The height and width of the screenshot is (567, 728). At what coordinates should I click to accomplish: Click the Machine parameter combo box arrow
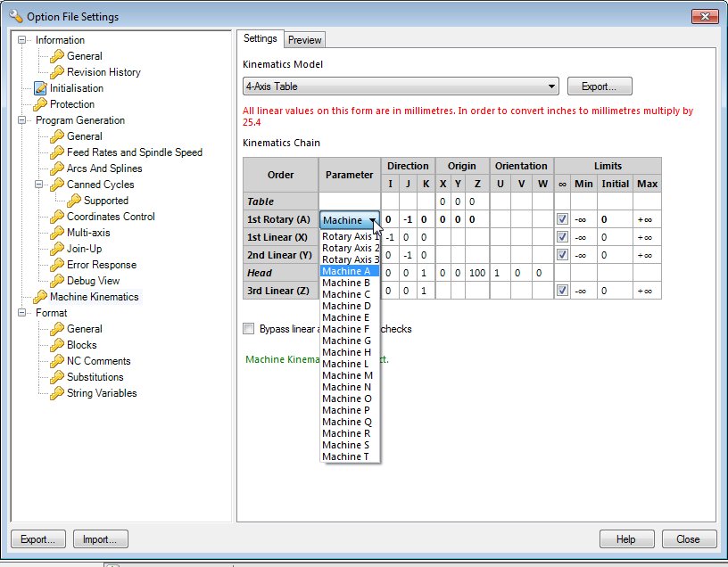click(x=372, y=220)
